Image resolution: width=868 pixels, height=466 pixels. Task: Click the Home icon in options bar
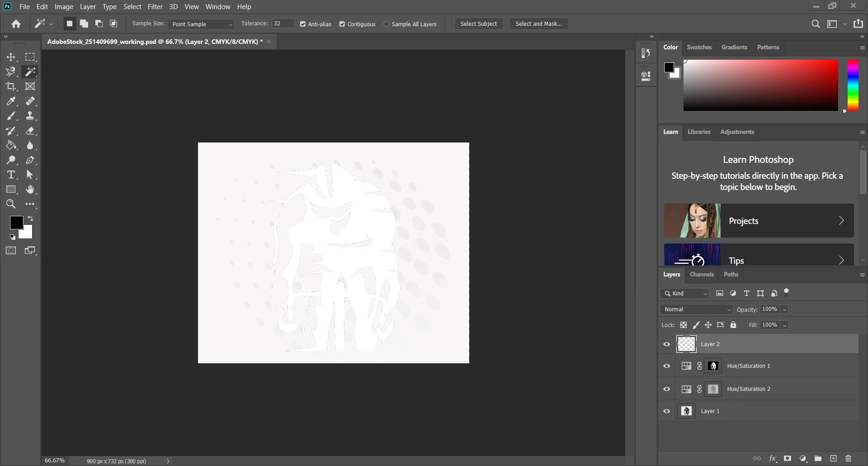16,24
